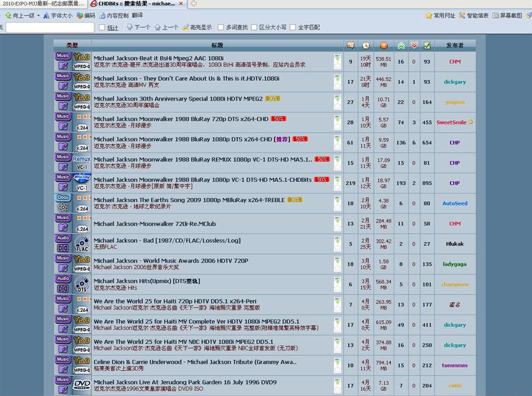Docu category icon in Earths Song row

[x=63, y=203]
